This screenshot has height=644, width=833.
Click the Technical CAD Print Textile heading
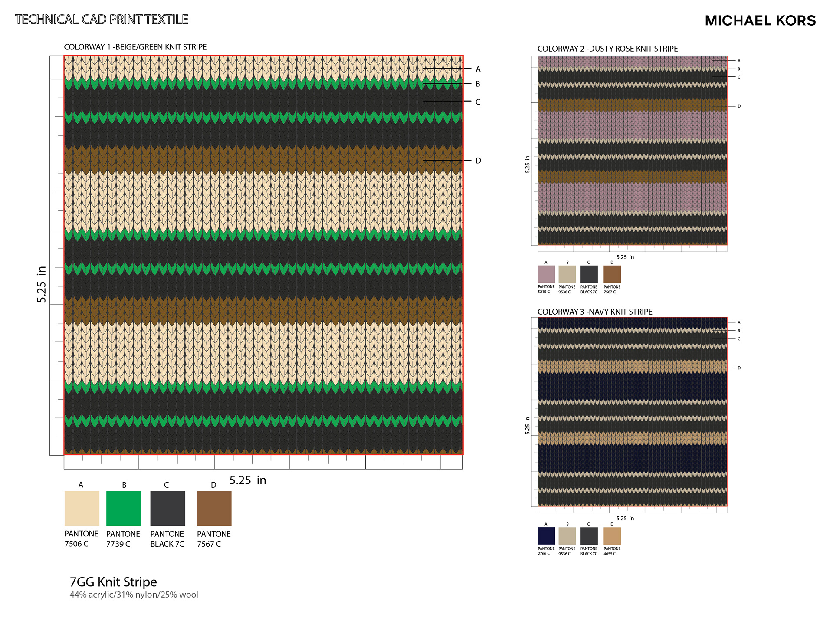point(102,20)
